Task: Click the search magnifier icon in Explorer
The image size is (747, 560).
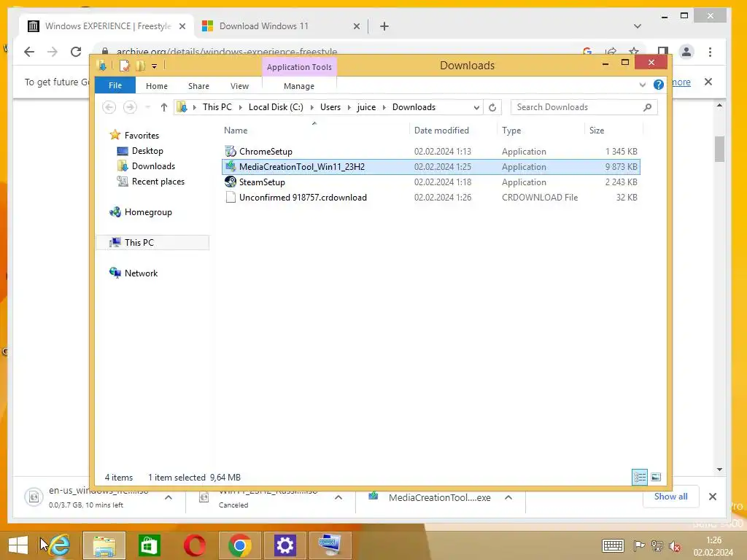Action: [x=647, y=107]
